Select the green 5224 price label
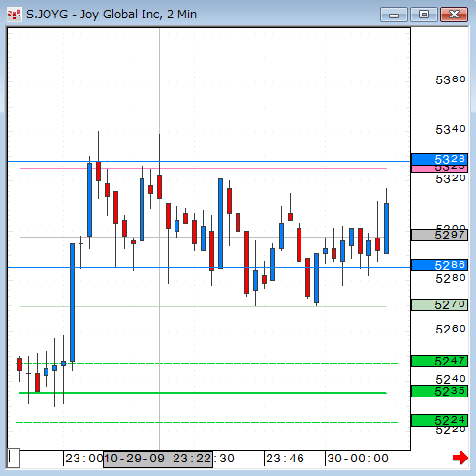476x476 pixels. click(439, 420)
